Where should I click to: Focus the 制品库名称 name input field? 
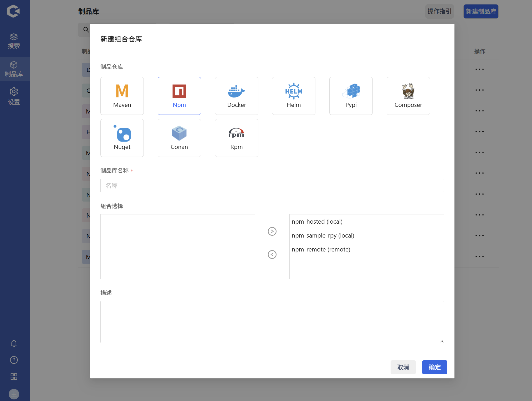(x=272, y=186)
